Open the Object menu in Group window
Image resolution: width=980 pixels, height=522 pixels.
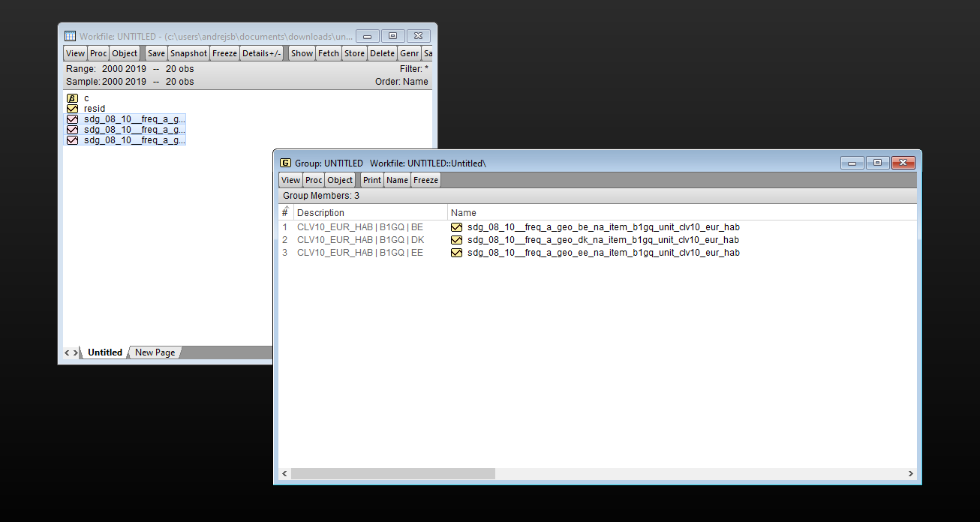[340, 180]
